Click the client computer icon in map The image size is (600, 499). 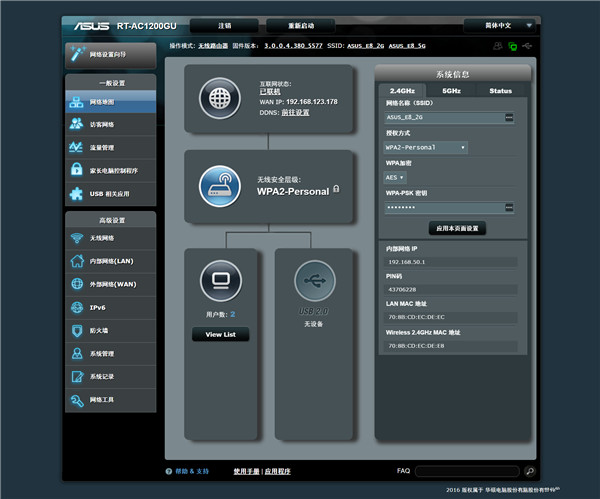(x=221, y=281)
